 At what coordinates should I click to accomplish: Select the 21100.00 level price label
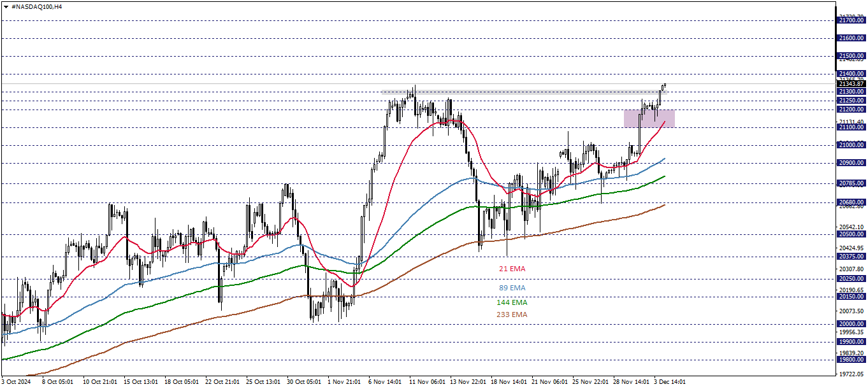(x=851, y=127)
